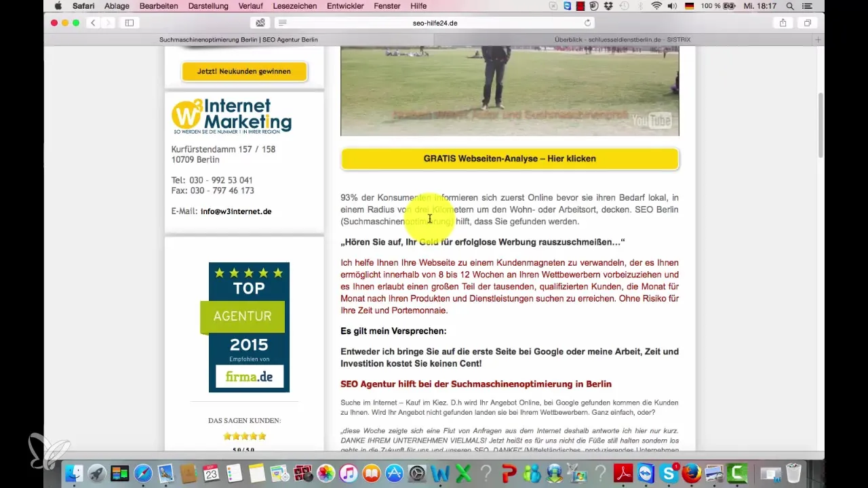
Task: Click the German flag input source
Action: 690,6
